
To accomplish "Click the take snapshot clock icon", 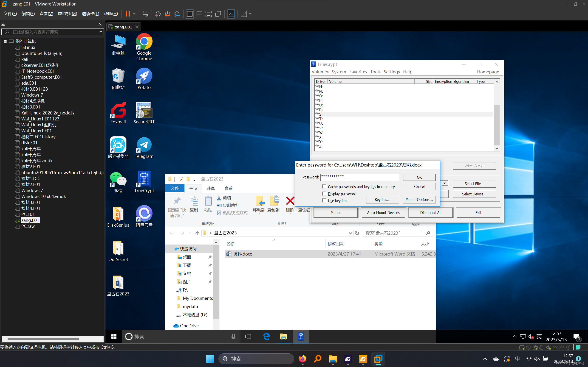I will 158,14.
